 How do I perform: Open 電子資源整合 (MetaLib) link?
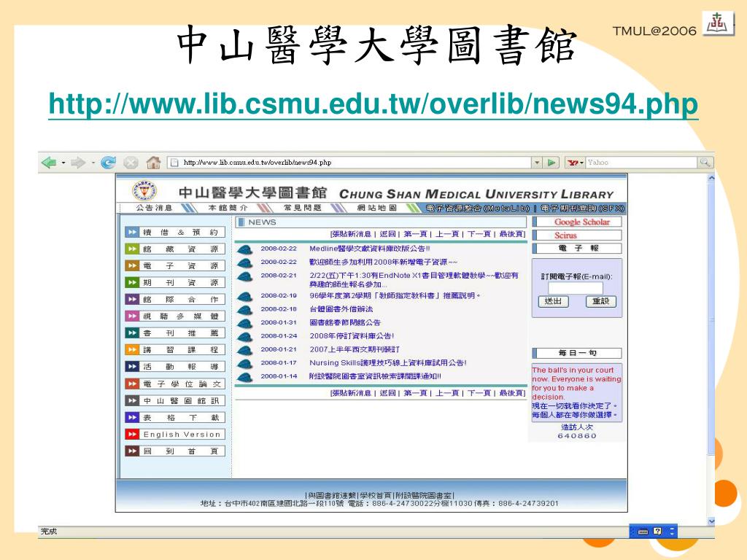click(477, 208)
